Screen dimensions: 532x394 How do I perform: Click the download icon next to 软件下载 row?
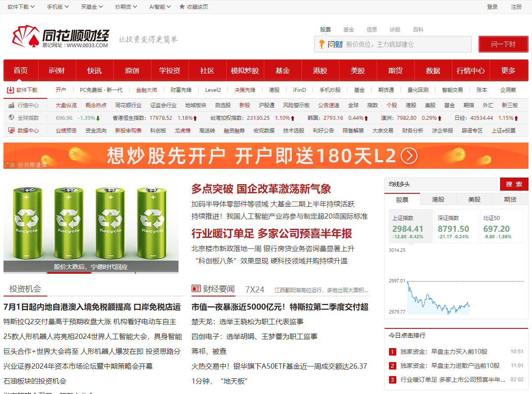pyautogui.click(x=10, y=90)
